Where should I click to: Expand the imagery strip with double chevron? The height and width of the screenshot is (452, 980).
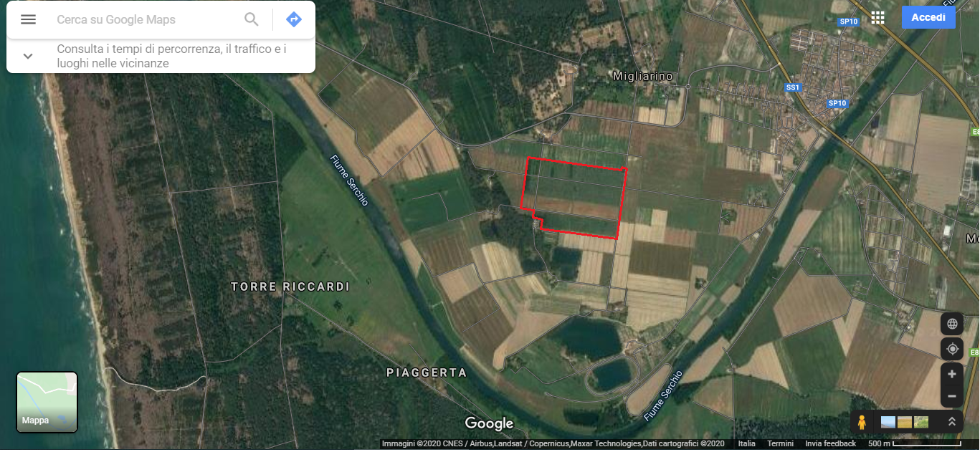[x=952, y=422]
